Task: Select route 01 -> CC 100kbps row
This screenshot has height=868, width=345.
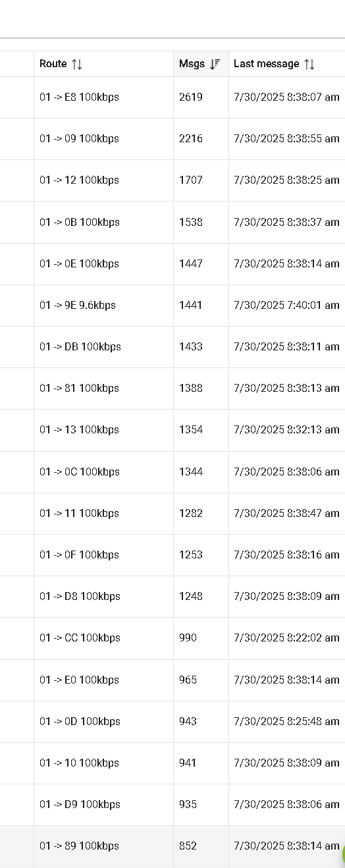Action: 172,638
